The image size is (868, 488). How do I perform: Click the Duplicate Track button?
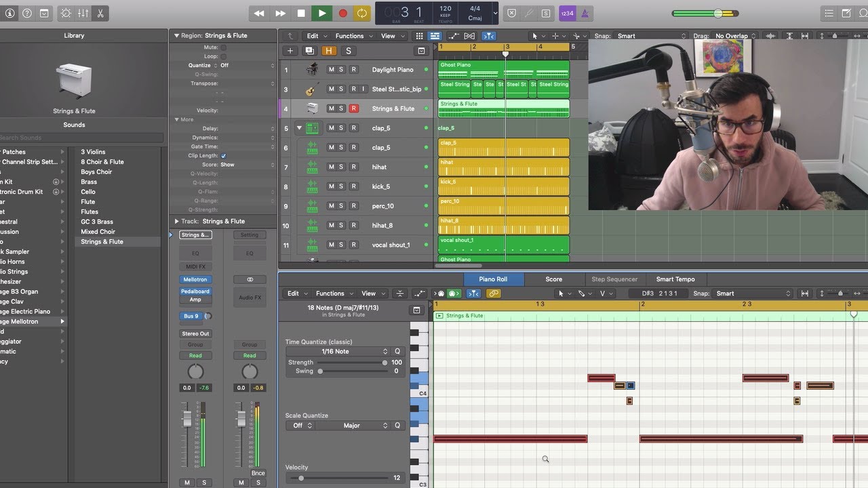(x=309, y=51)
